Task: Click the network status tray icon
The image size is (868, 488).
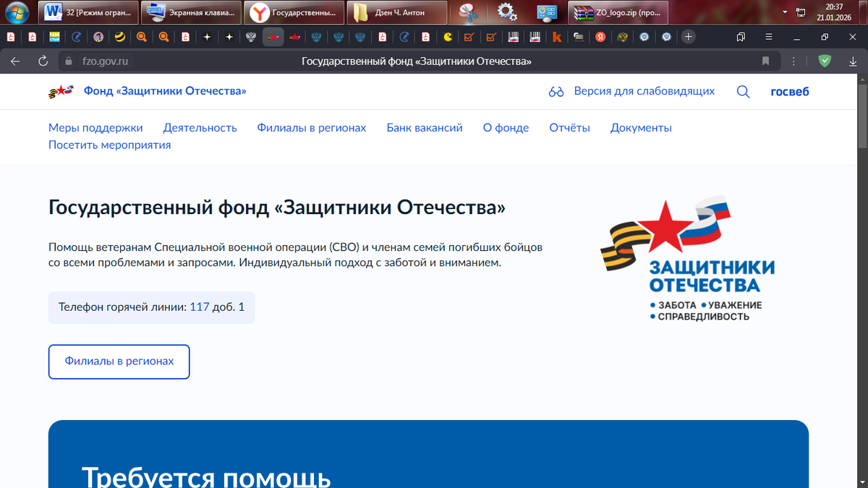Action: (801, 12)
